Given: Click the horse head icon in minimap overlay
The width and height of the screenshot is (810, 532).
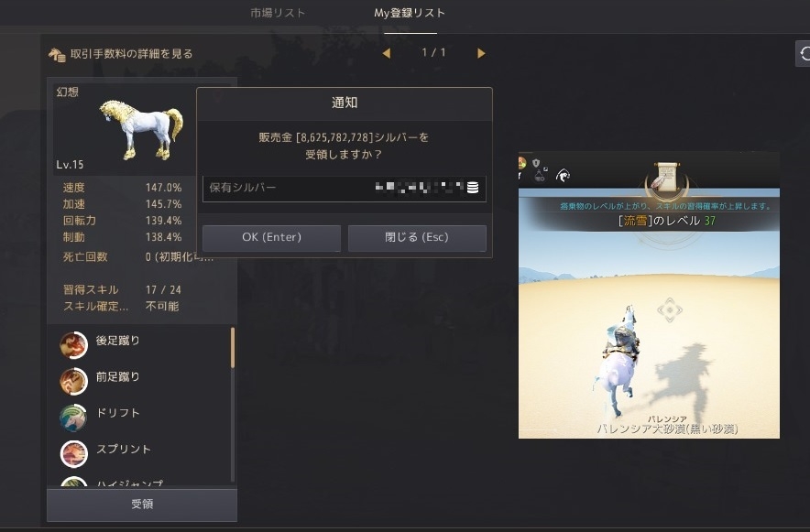Looking at the screenshot, I should [x=564, y=176].
